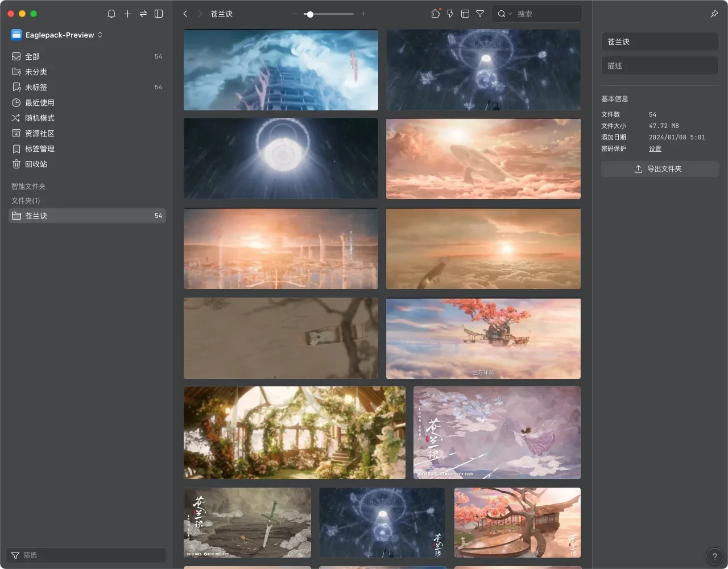The width and height of the screenshot is (728, 569).
Task: Click the 2024/01/08 5:01 date value
Action: 677,137
